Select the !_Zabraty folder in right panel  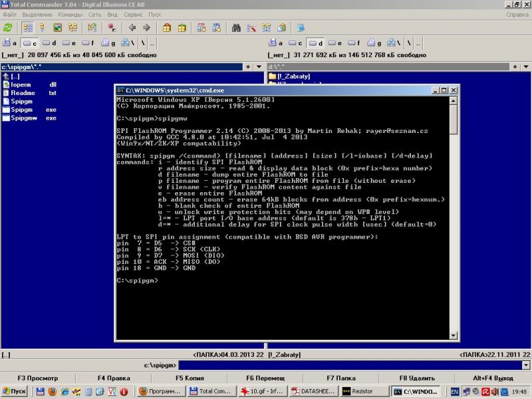[x=289, y=76]
